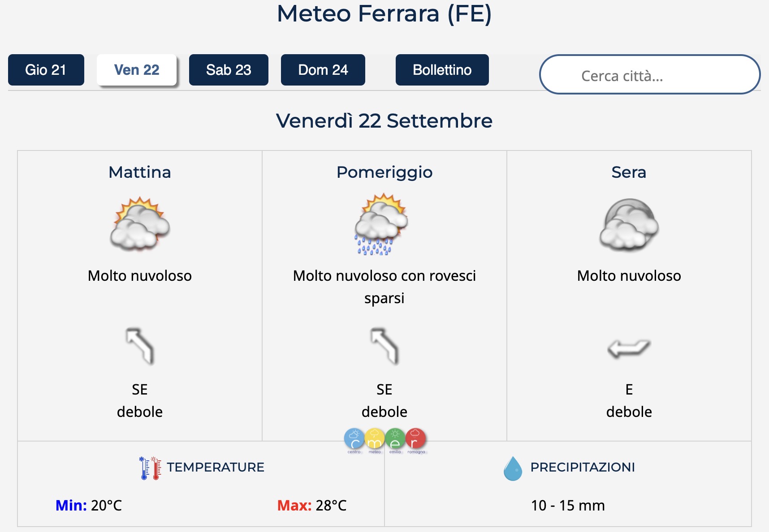This screenshot has height=532, width=769.
Task: Show the Dom 24 forecast
Action: point(323,70)
